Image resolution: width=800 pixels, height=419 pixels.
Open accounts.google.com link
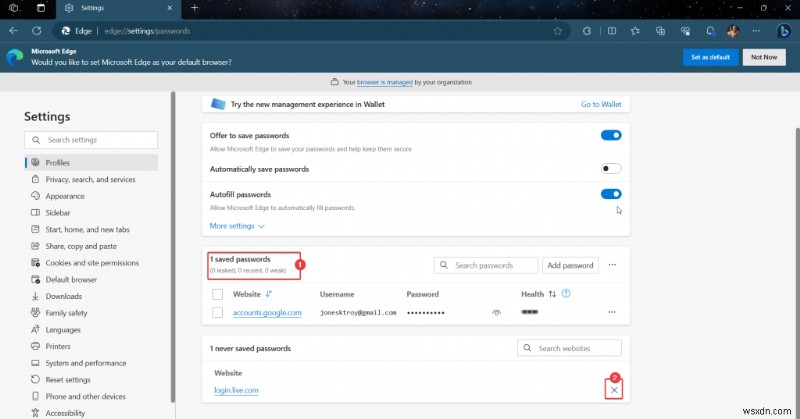pyautogui.click(x=267, y=312)
